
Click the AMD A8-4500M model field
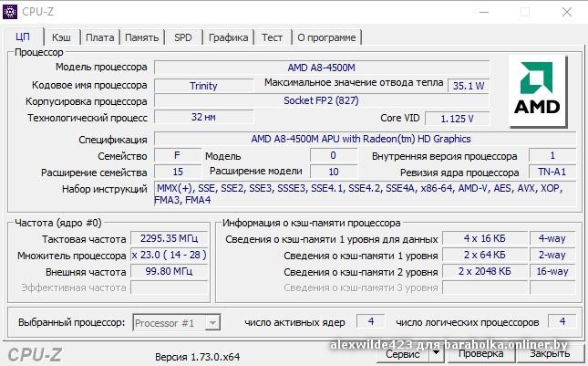click(x=322, y=68)
